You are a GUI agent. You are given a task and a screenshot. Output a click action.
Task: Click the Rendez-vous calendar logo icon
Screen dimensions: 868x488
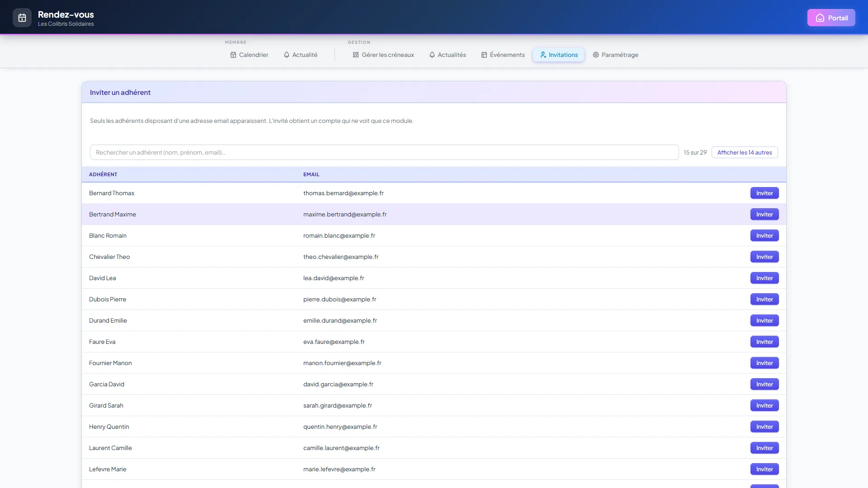pyautogui.click(x=22, y=18)
